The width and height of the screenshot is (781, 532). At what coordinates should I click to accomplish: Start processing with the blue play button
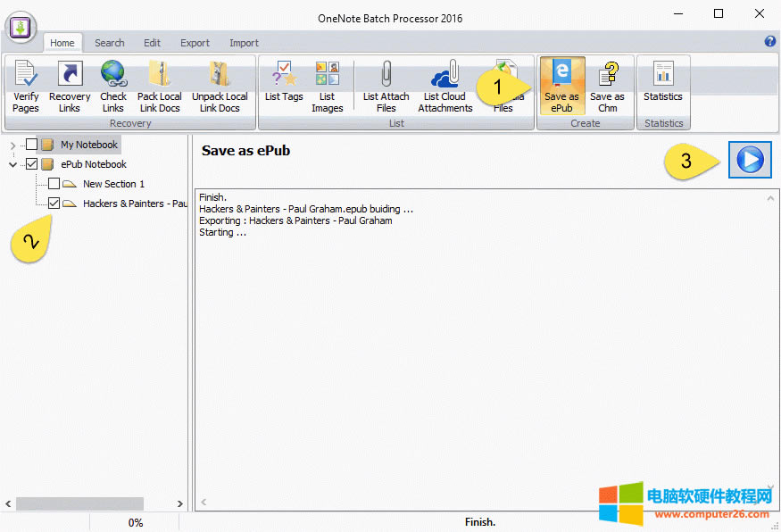(x=750, y=159)
